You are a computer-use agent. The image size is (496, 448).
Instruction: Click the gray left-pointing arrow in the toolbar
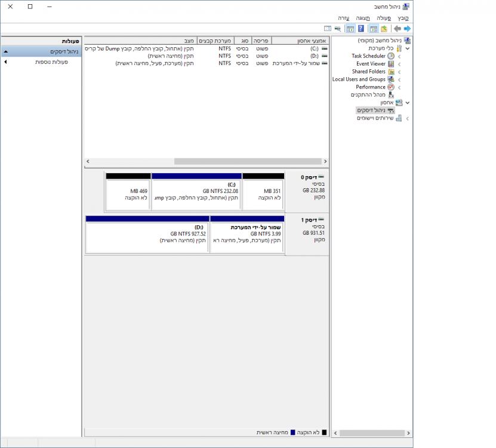398,29
